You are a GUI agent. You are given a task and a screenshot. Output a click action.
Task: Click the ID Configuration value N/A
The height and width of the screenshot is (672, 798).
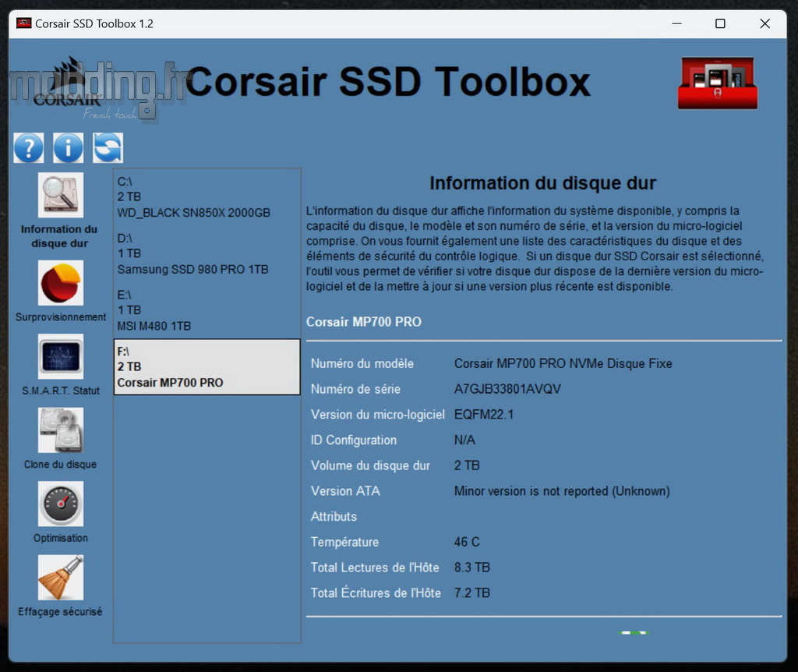[x=464, y=440]
